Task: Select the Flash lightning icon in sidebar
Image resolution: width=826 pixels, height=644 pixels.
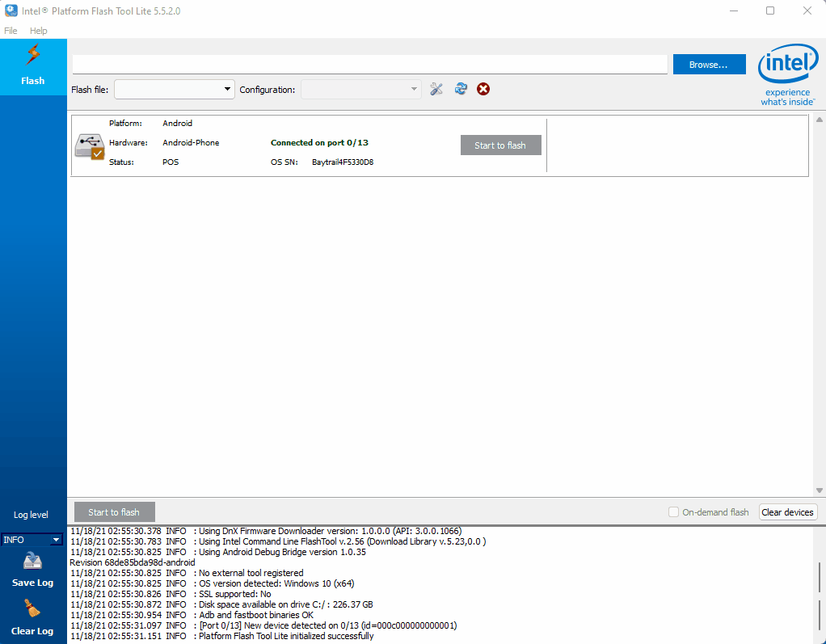Action: point(32,56)
